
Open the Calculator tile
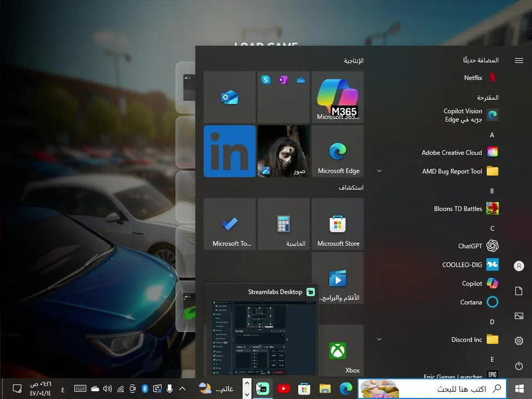coord(283,224)
